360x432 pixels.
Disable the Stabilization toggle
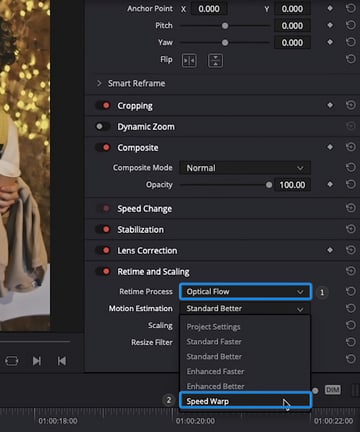click(x=103, y=229)
